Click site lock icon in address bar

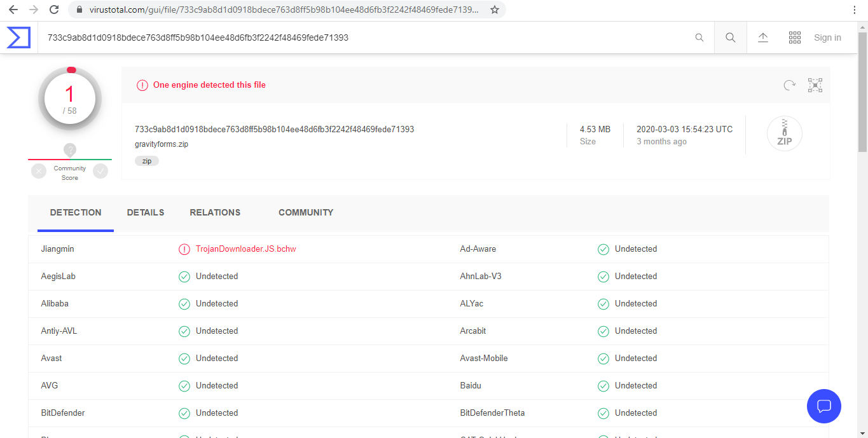coord(79,10)
